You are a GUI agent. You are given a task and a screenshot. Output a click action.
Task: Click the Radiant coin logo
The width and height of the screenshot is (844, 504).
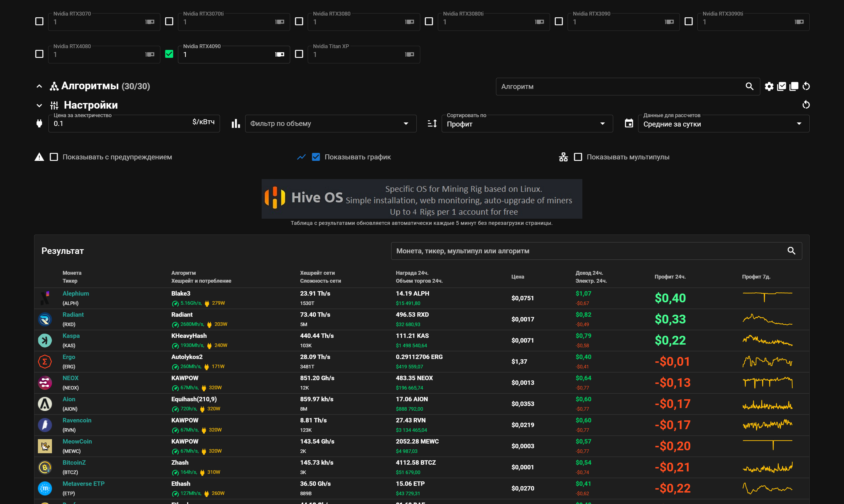[x=45, y=319]
